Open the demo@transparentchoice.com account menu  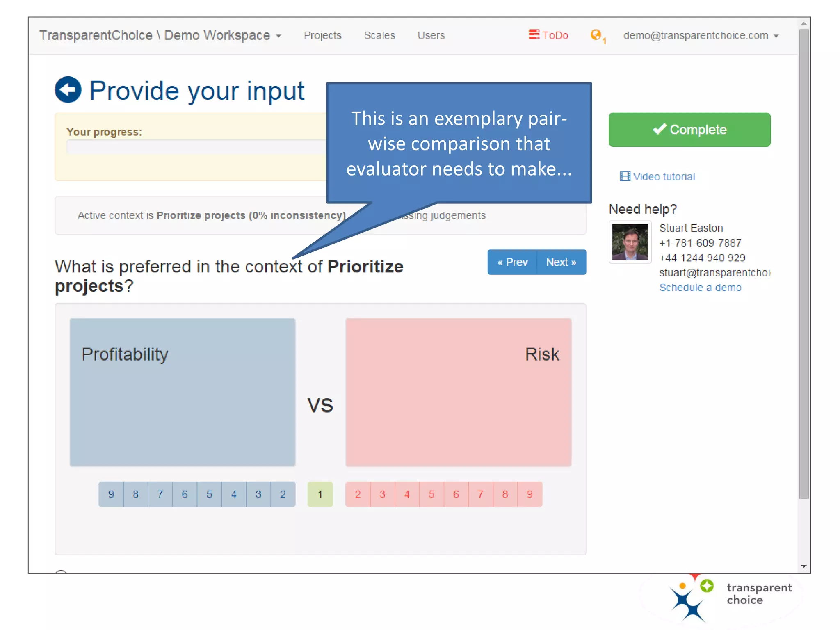(x=701, y=35)
